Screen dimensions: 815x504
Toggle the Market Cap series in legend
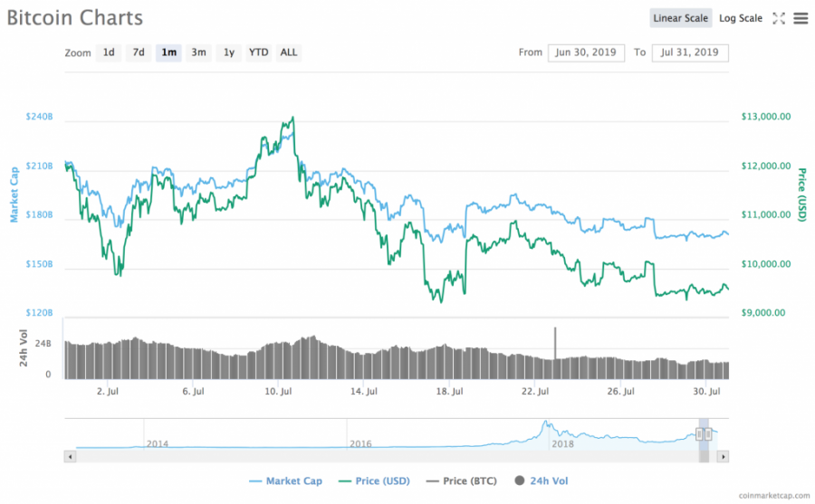pos(285,481)
